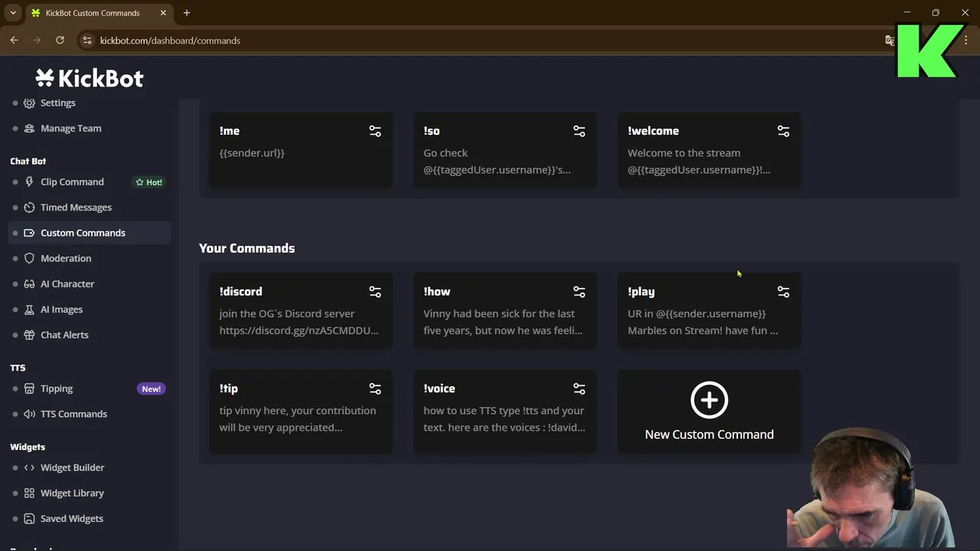Click the Hot! badge next to Clip Command
The width and height of the screenshot is (980, 551).
149,182
